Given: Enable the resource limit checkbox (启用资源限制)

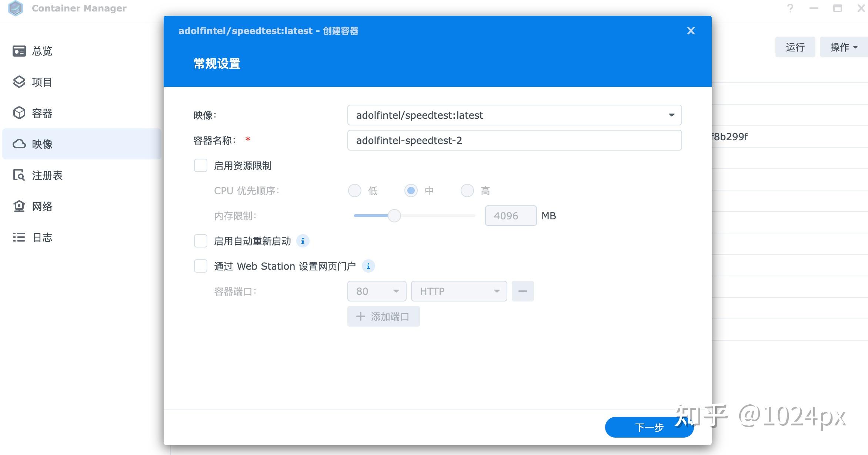Looking at the screenshot, I should [x=201, y=166].
